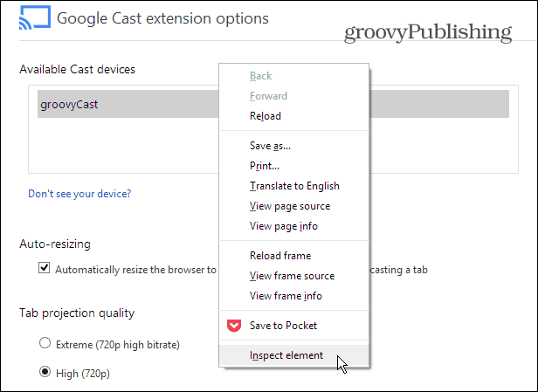Open the "Don't see your device?" link
Image resolution: width=538 pixels, height=392 pixels.
pyautogui.click(x=79, y=194)
